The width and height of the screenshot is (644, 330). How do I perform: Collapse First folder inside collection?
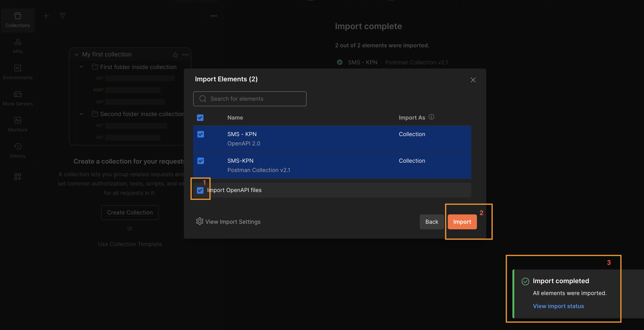(81, 67)
